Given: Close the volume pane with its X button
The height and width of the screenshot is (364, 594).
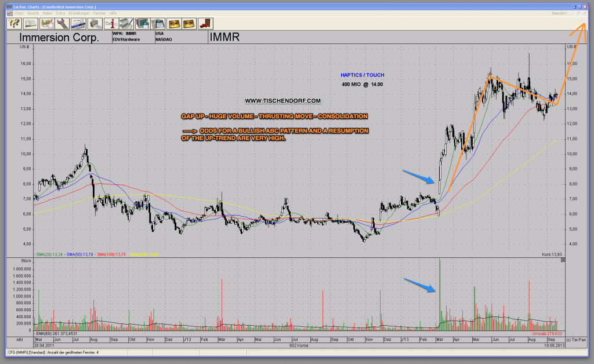Looking at the screenshot, I should 562,259.
